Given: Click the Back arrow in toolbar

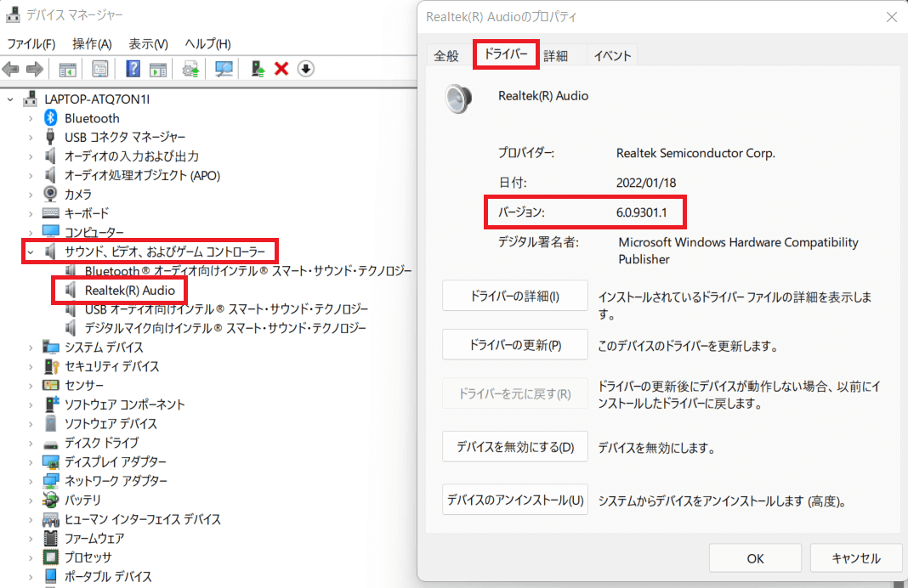Looking at the screenshot, I should (10, 70).
